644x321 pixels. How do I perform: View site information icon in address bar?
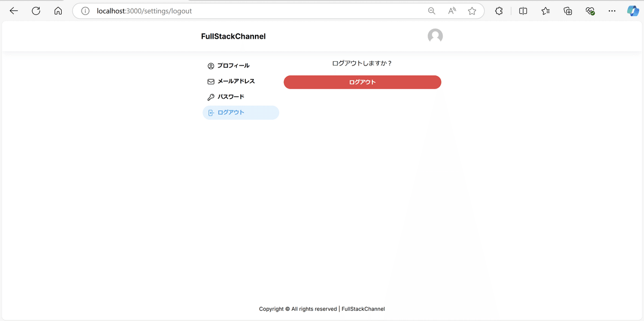coord(85,11)
